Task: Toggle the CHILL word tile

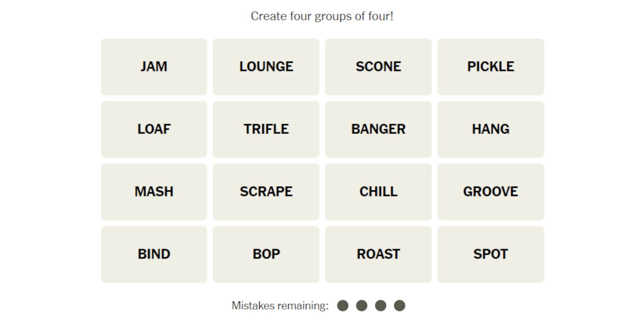Action: (x=378, y=192)
